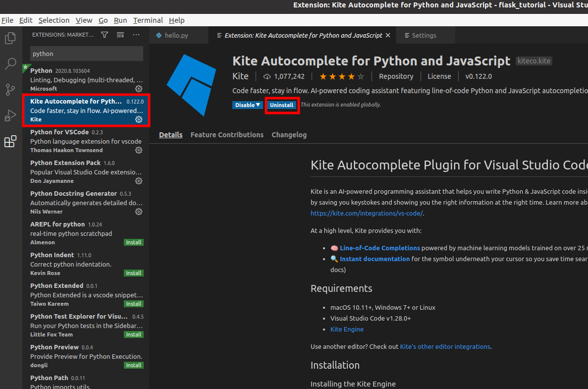This screenshot has width=588, height=389.
Task: Open the Repository link
Action: [396, 76]
